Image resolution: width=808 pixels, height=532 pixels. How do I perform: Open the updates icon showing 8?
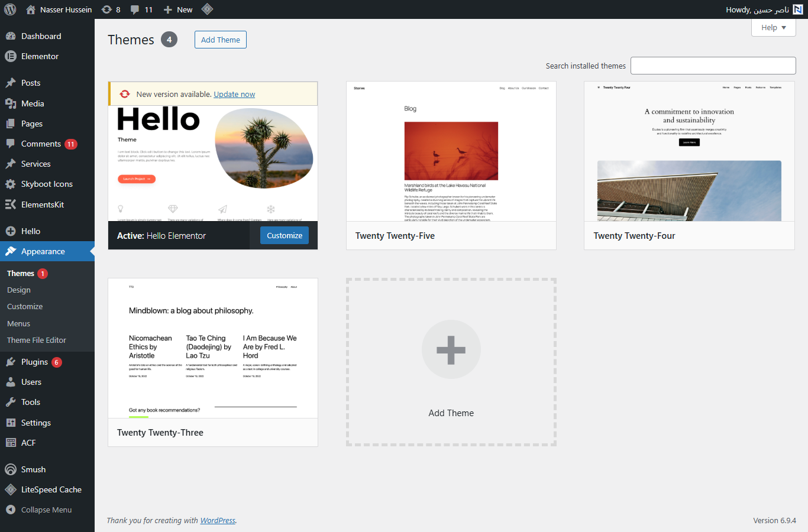click(106, 9)
